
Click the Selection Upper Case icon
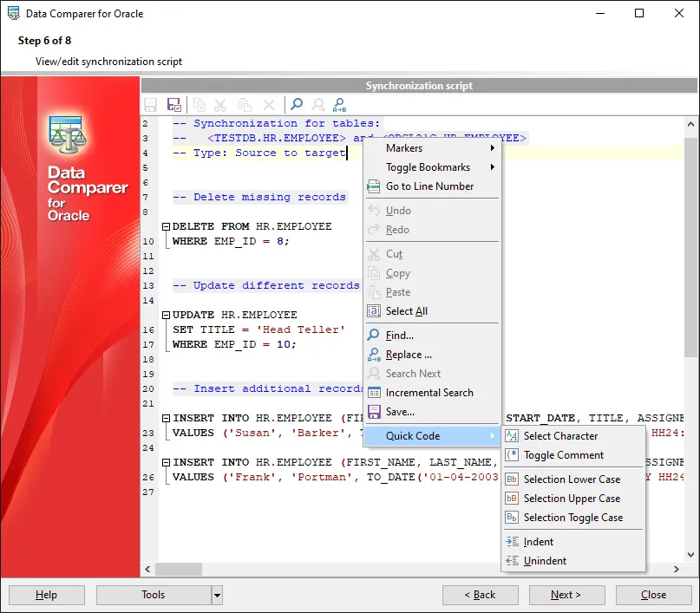pos(512,499)
